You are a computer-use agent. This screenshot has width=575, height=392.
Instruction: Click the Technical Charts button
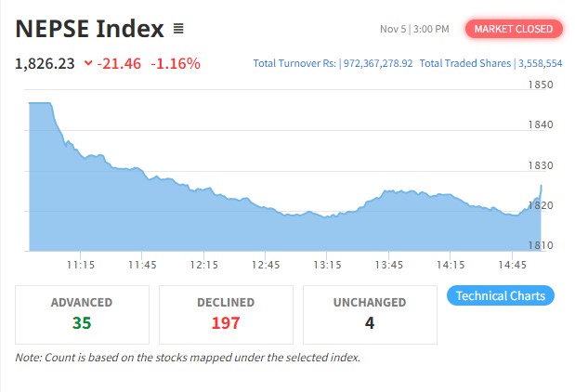[x=501, y=295]
